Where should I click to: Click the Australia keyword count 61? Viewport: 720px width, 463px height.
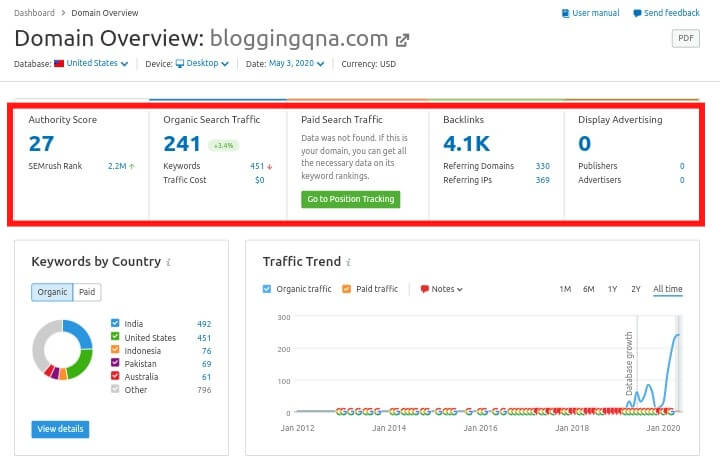[207, 377]
